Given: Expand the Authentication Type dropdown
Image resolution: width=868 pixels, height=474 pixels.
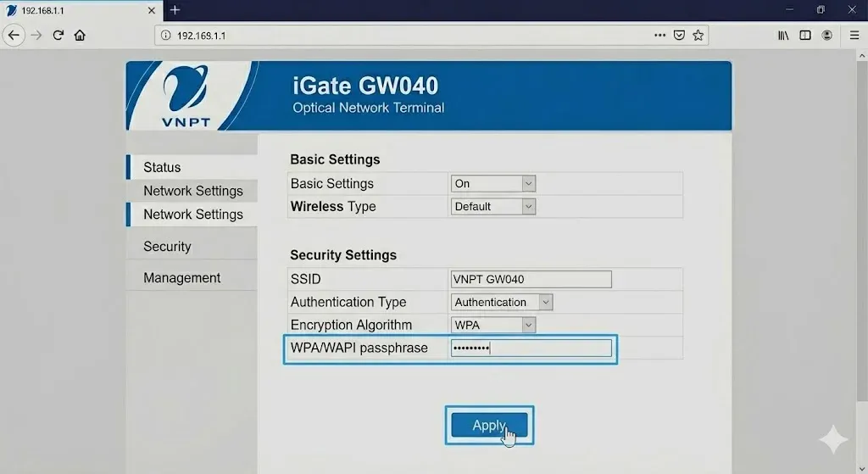Looking at the screenshot, I should coord(502,302).
